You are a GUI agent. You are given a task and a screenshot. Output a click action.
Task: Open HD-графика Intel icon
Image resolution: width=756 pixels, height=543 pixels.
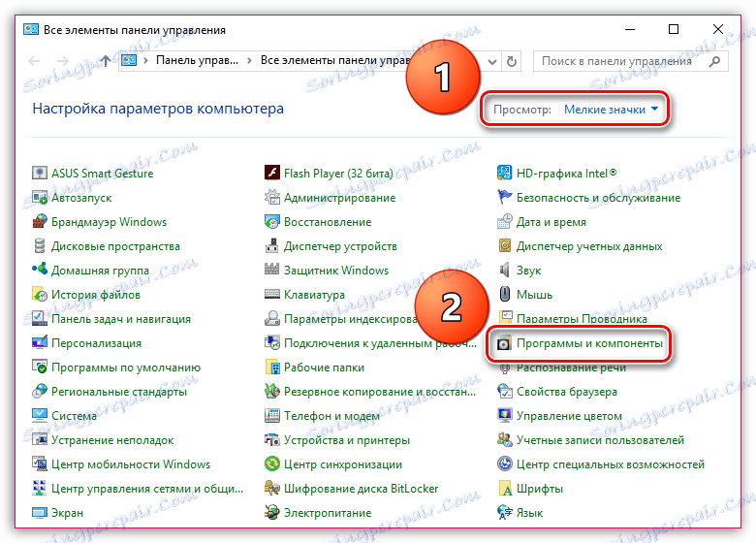pos(504,174)
